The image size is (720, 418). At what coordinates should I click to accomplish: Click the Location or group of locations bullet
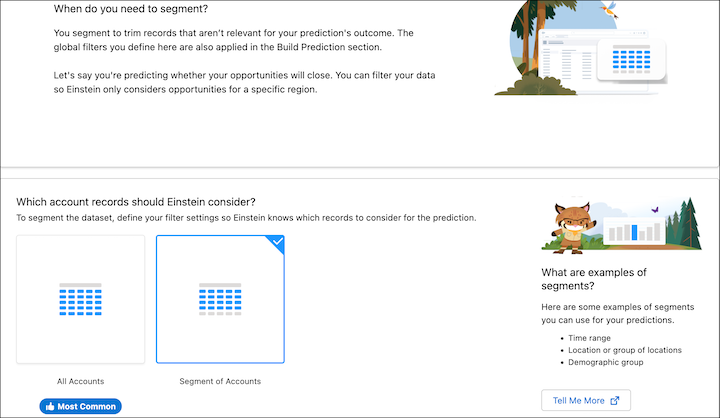[627, 350]
